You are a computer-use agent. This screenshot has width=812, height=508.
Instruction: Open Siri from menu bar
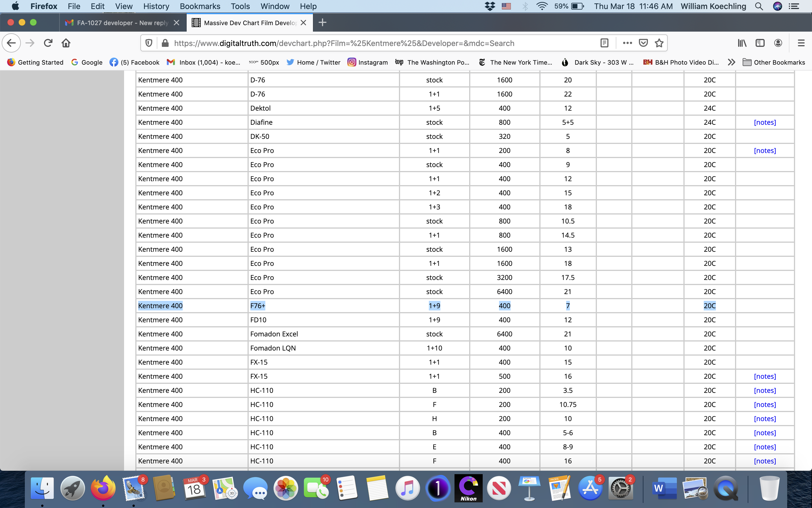[777, 6]
